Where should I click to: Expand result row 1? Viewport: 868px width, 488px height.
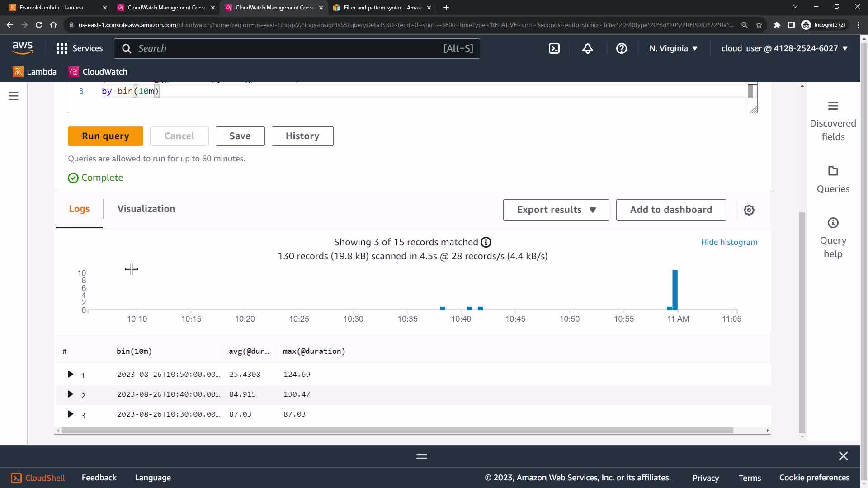coord(70,374)
